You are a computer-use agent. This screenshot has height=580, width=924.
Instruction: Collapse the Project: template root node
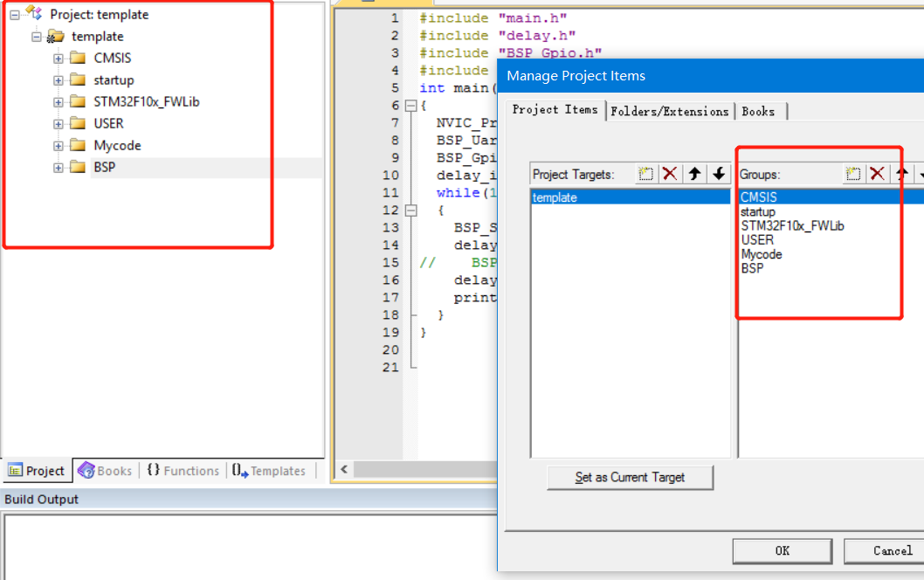[x=15, y=14]
